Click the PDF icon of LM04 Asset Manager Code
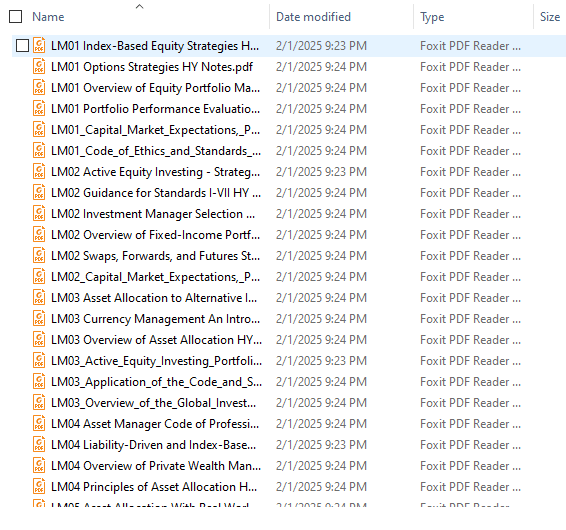Image resolution: width=566 pixels, height=530 pixels. point(39,423)
